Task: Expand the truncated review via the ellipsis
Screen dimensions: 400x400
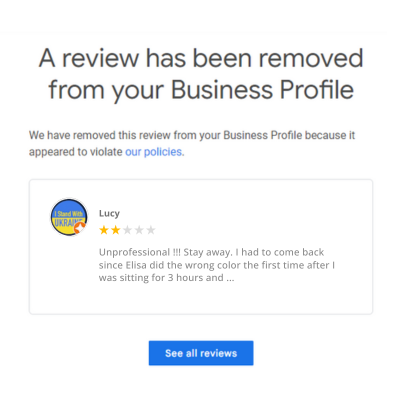Action: pos(230,278)
